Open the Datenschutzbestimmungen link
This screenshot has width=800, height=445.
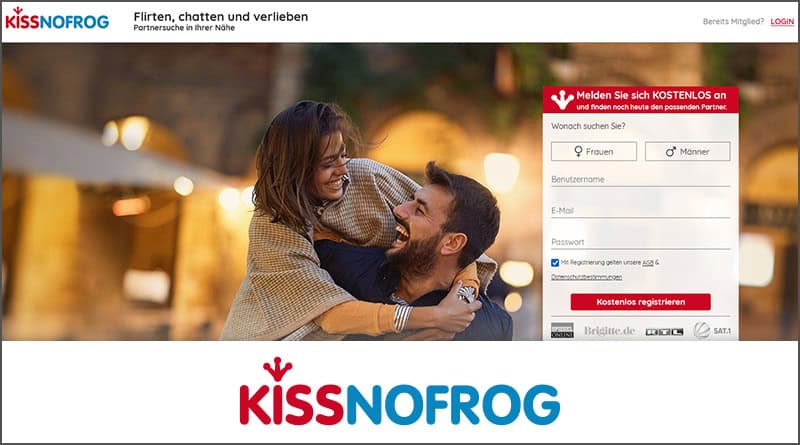(x=586, y=277)
